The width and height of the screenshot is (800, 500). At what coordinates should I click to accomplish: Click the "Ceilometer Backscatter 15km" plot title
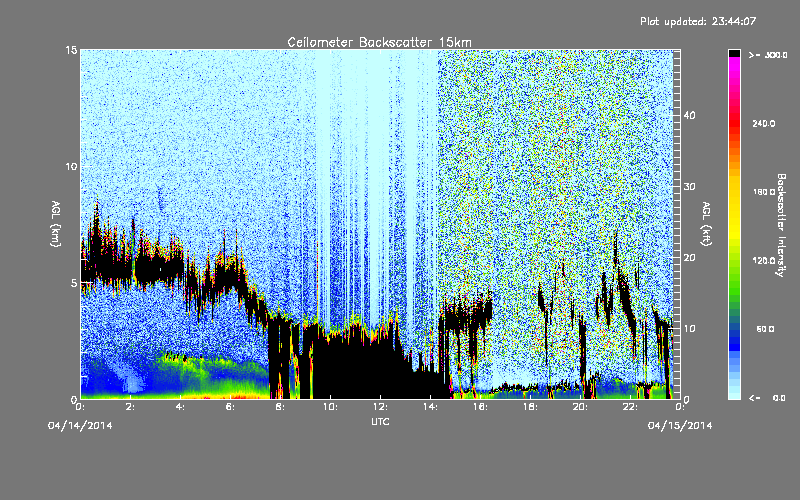point(379,42)
